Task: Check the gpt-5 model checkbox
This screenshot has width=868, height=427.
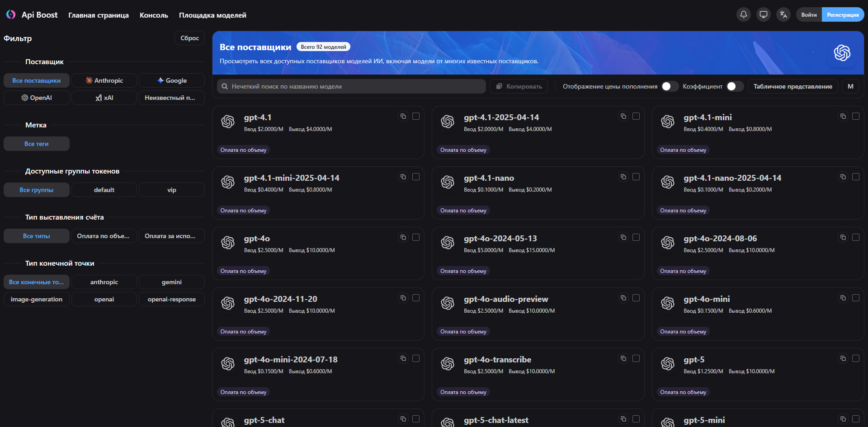Action: click(856, 358)
